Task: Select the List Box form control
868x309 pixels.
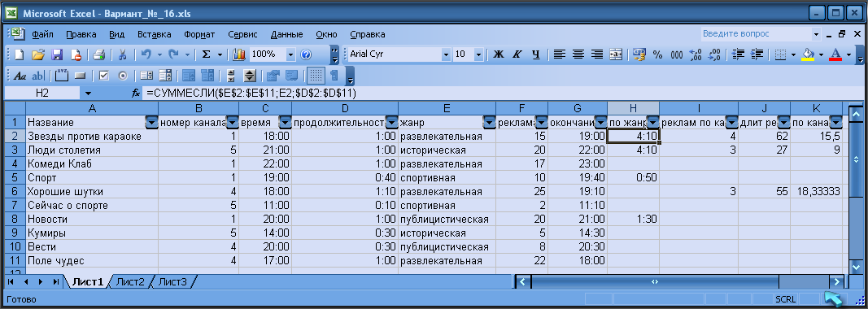Action: click(146, 76)
